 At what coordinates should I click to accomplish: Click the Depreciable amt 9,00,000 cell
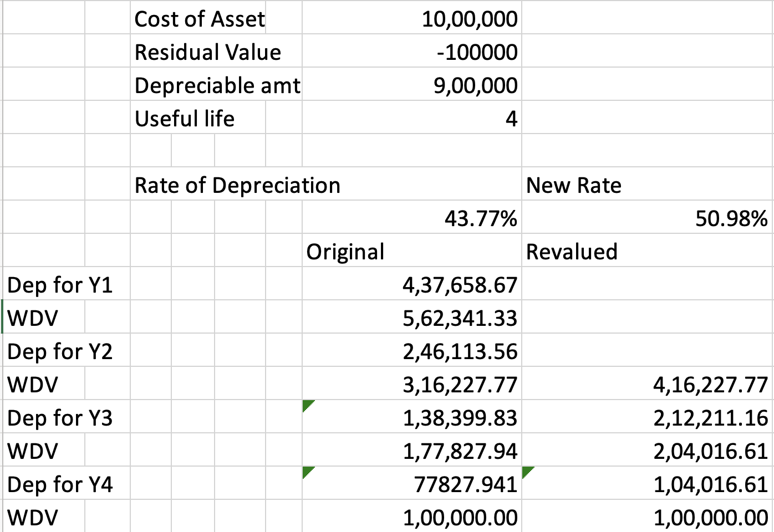point(475,86)
